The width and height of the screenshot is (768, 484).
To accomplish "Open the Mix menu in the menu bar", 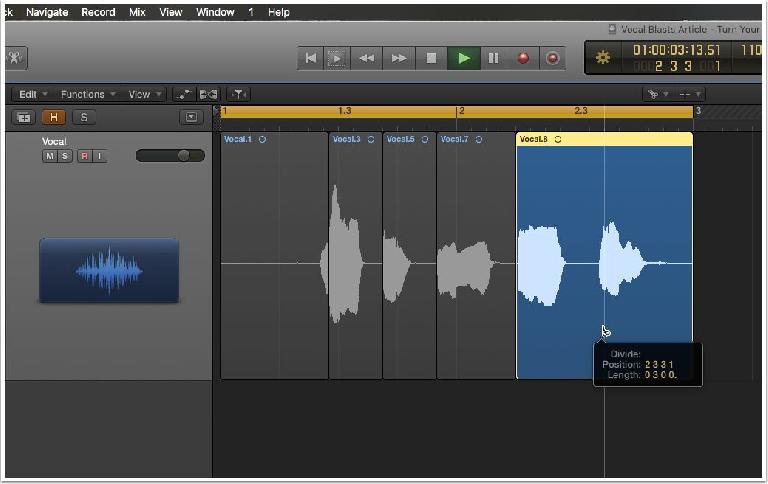I will pos(137,12).
